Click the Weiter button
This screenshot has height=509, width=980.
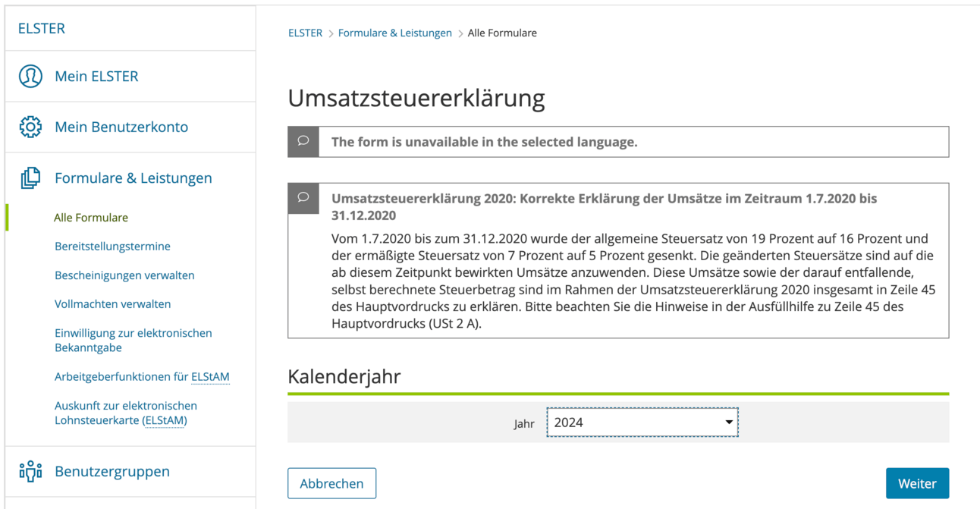(x=917, y=483)
